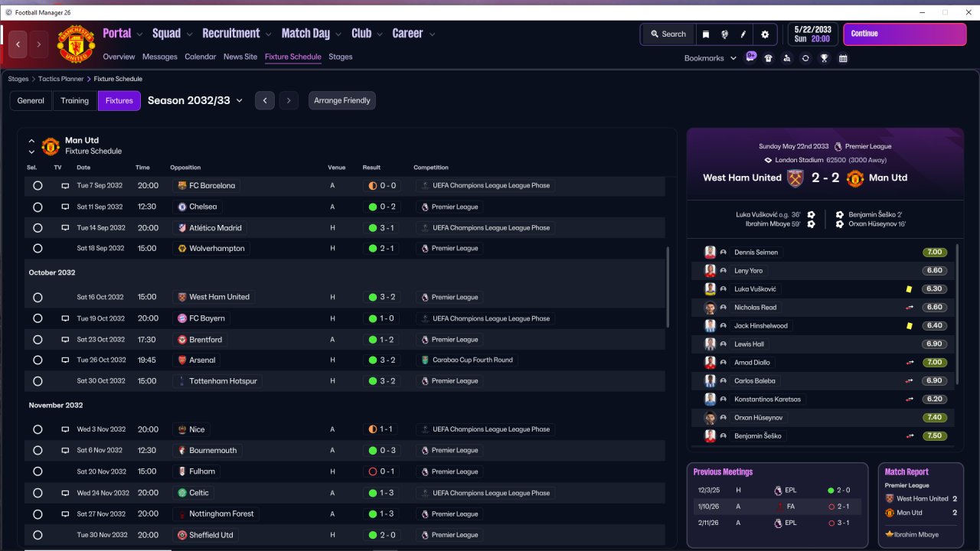The image size is (980, 551).
Task: Open the world globe icon in top toolbar
Action: [724, 34]
